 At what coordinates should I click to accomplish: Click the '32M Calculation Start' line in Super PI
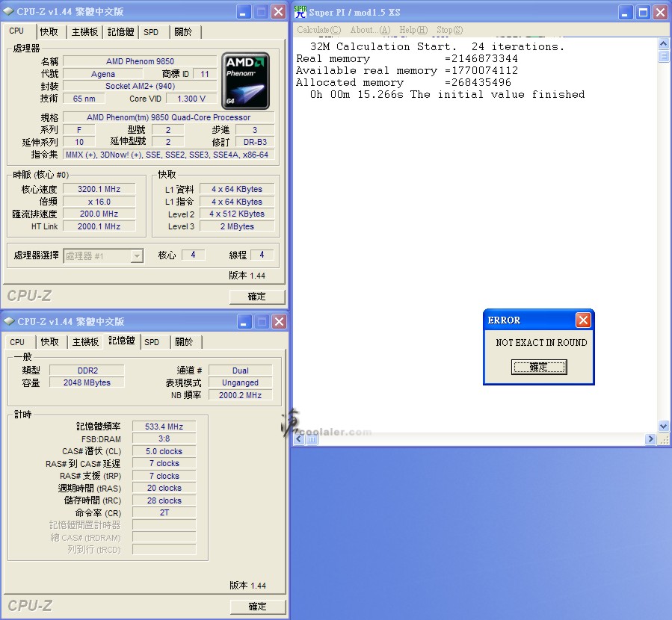437,46
